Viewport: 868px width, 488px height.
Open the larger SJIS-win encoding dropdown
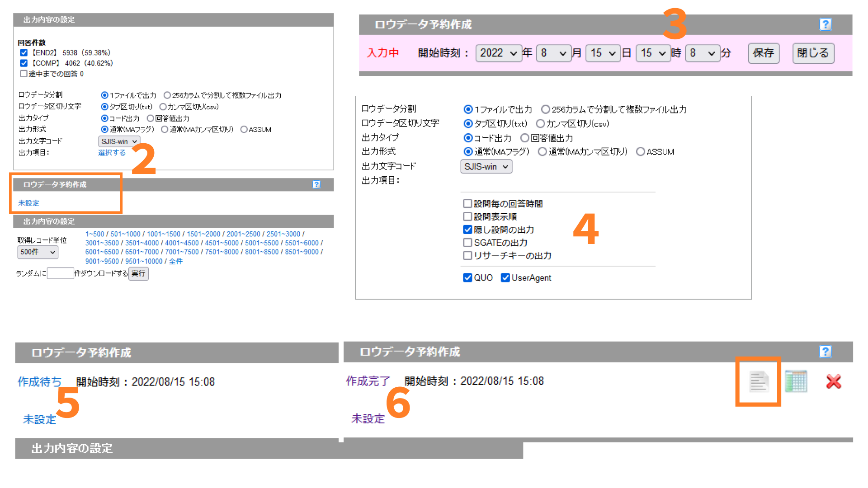pyautogui.click(x=486, y=167)
